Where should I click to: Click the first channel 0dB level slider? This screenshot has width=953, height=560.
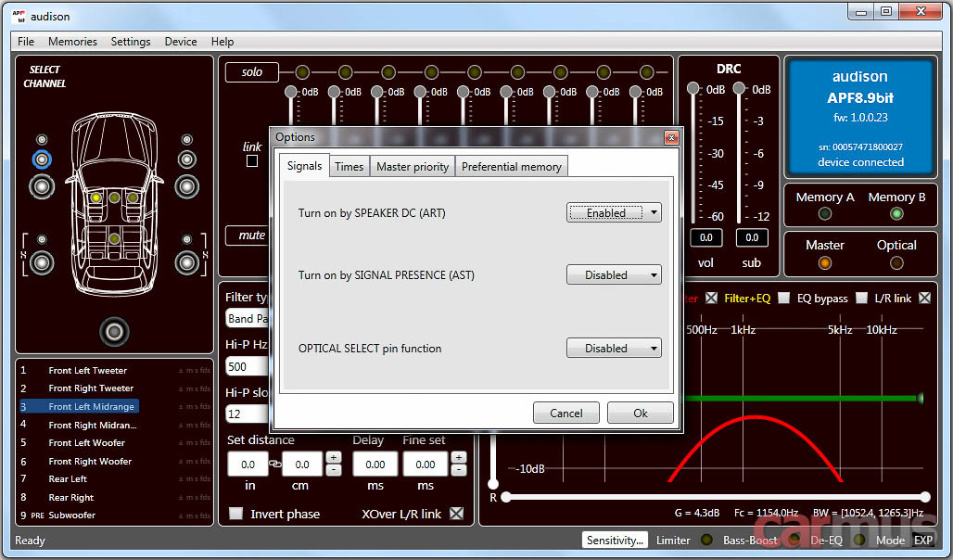(291, 92)
